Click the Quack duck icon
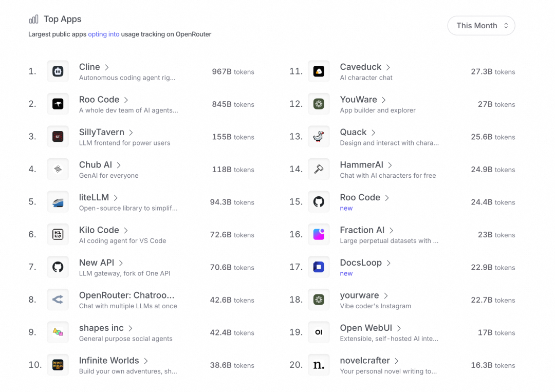The width and height of the screenshot is (555, 392). coord(319,137)
